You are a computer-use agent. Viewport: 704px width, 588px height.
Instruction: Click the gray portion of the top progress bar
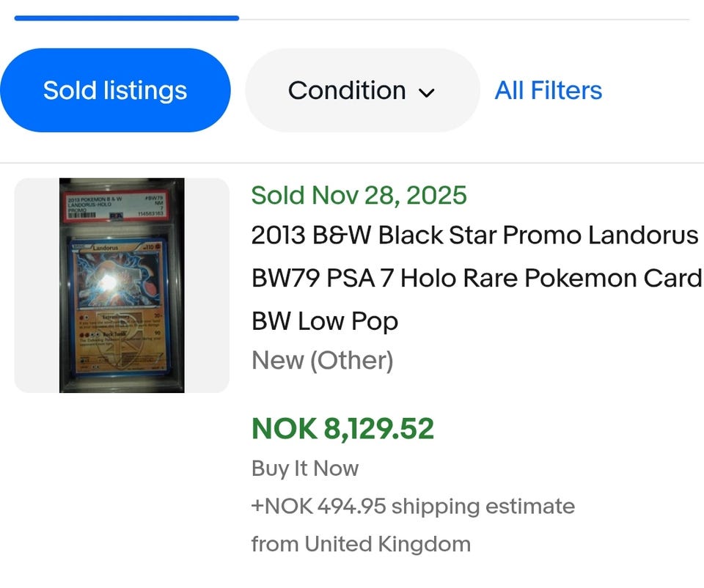[463, 19]
